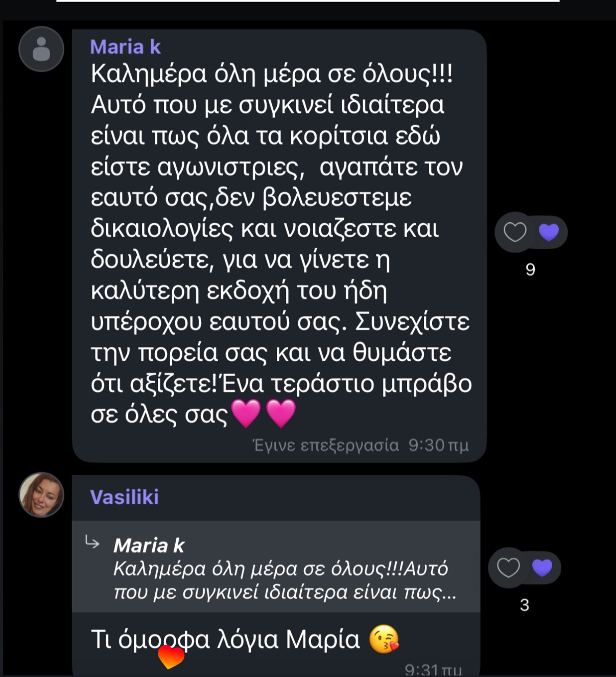Click the 'Έγινε επεξεργασία' edited label
This screenshot has width=616, height=677.
pos(326,446)
